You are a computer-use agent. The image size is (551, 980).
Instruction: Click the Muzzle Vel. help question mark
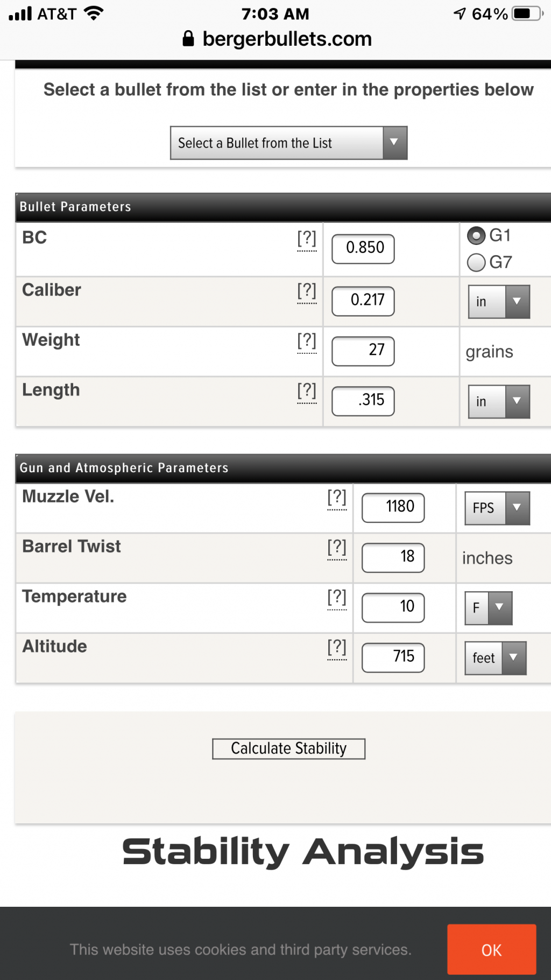coord(337,498)
